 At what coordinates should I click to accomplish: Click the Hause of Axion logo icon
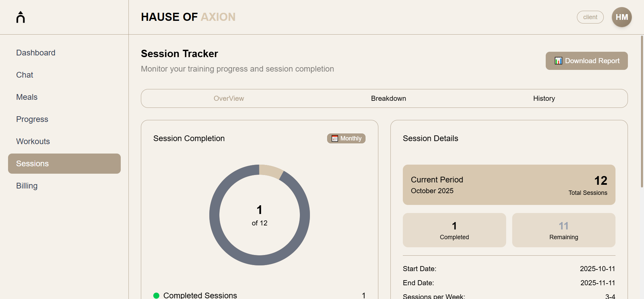20,17
